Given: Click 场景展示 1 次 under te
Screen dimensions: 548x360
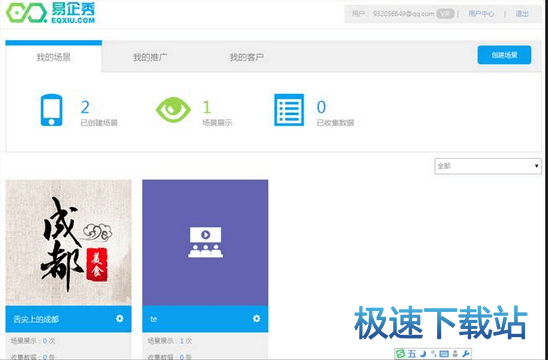Looking at the screenshot, I should pyautogui.click(x=170, y=341).
